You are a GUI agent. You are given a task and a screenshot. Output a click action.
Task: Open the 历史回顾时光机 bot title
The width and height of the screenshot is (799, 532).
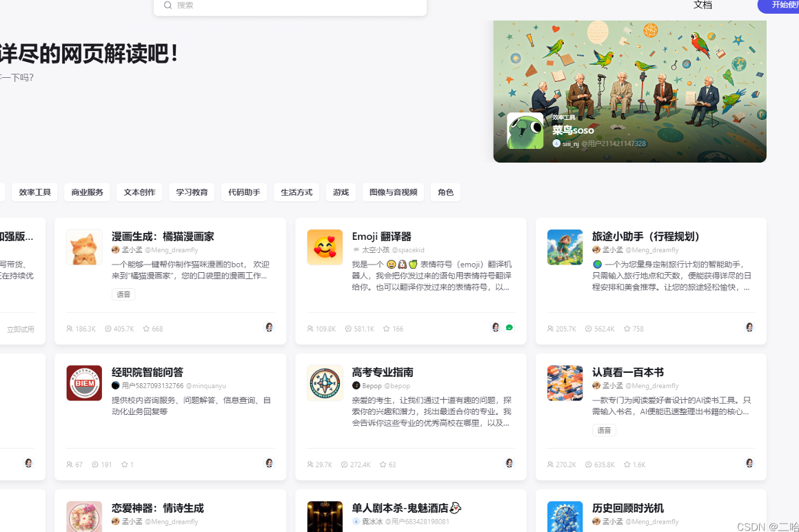(x=628, y=509)
